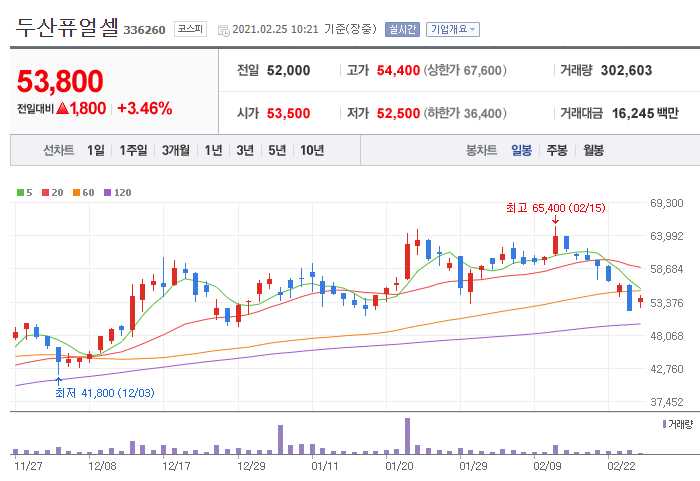Click the purple 120-day moving average swatch
The image size is (700, 481).
pos(107,193)
